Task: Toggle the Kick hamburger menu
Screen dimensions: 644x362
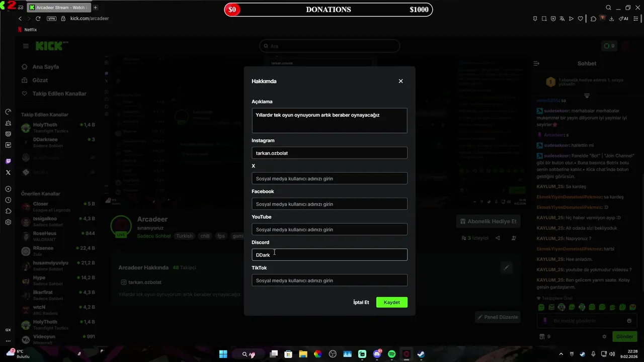Action: click(26, 46)
